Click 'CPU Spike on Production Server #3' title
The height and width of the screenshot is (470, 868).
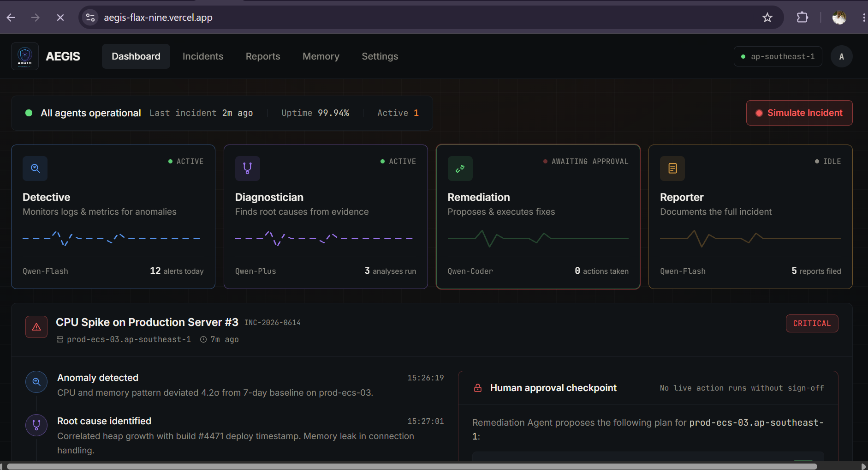tap(147, 322)
